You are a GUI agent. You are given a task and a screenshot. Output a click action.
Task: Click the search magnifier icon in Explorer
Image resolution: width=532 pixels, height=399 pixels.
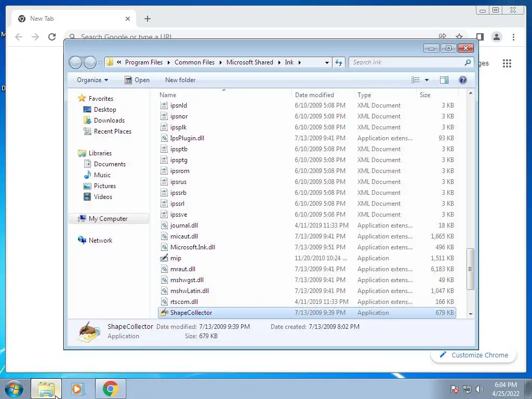(468, 62)
